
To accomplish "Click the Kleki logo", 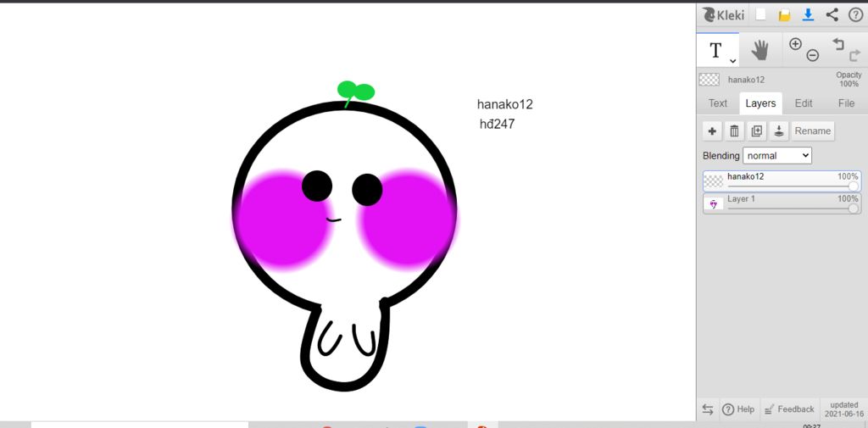I will click(723, 15).
